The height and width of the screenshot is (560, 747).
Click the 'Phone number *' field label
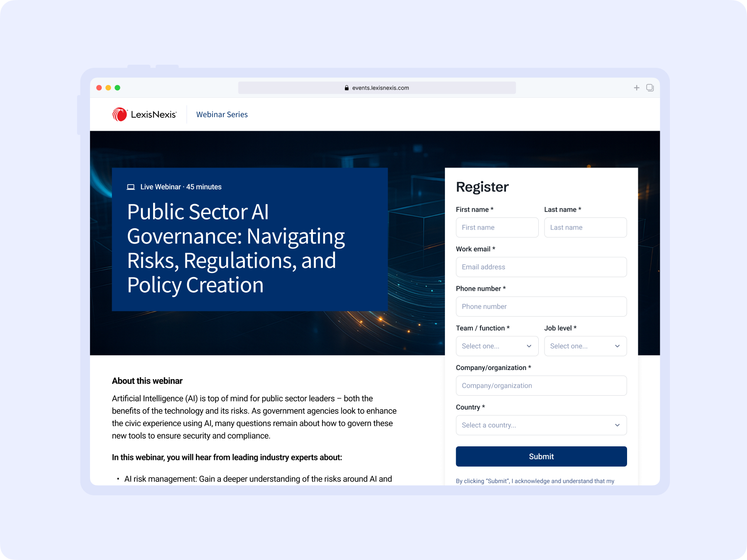(481, 289)
